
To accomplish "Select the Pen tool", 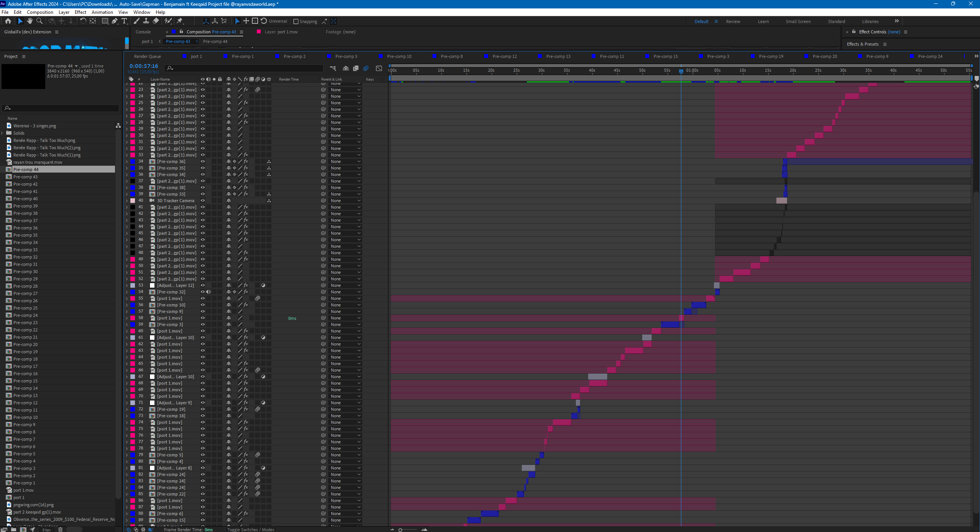I will click(114, 21).
